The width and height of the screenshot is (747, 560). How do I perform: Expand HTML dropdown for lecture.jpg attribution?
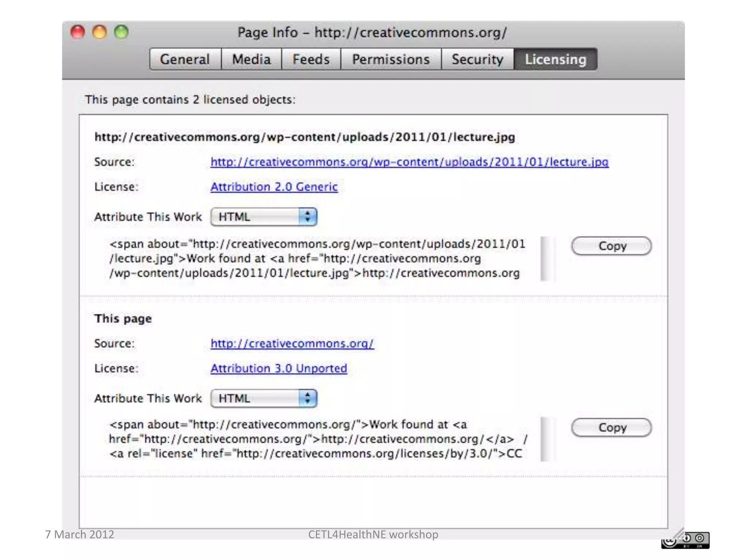[264, 217]
